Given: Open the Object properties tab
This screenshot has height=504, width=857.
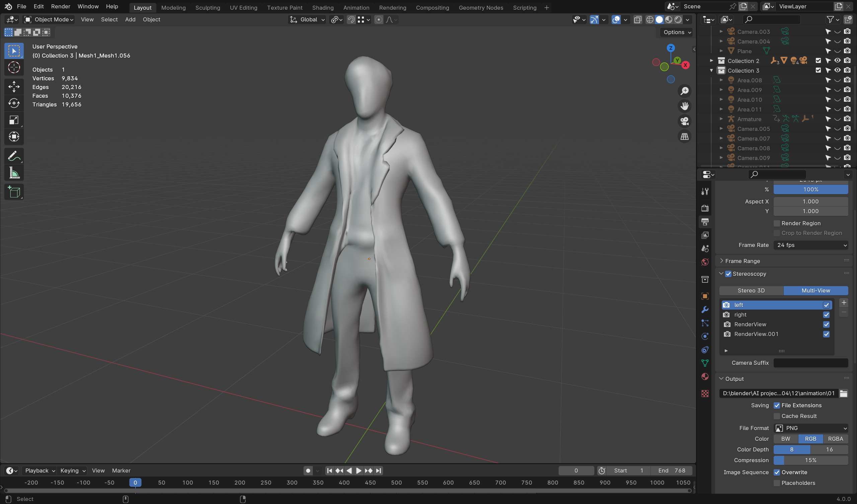Looking at the screenshot, I should click(705, 296).
